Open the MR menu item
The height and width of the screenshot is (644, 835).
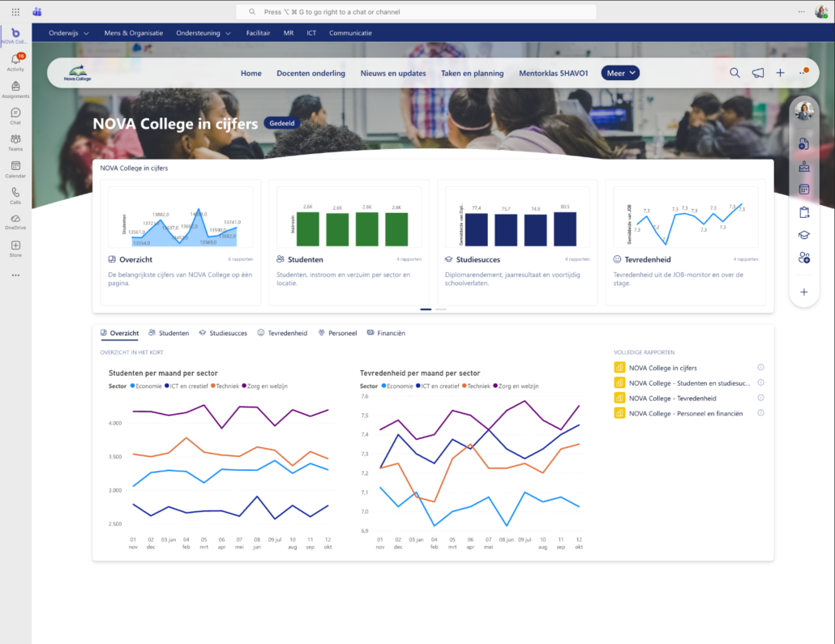coord(289,33)
